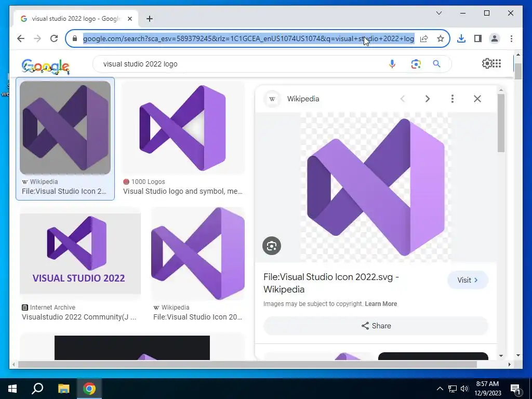Select the 1000 Logos result thumbnail

(182, 128)
